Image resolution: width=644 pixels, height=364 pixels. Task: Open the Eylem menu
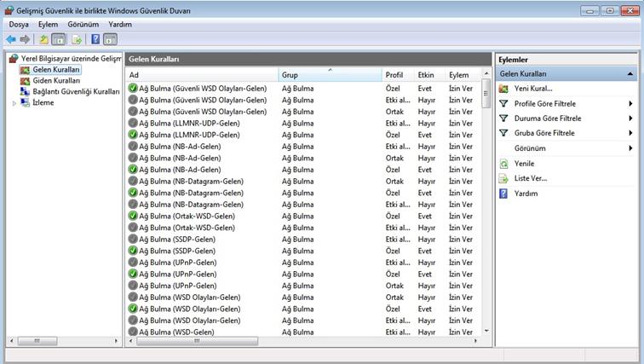tap(48, 25)
